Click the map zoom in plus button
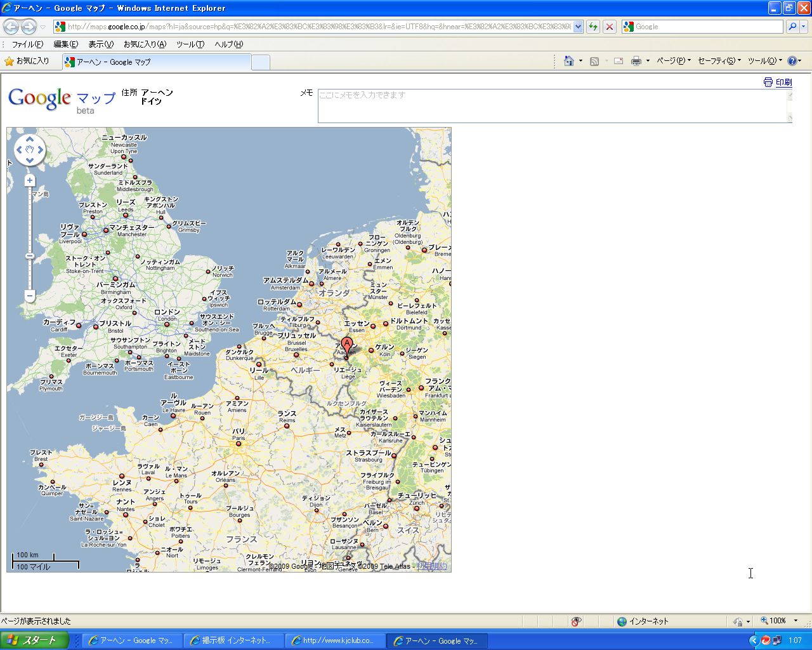The height and width of the screenshot is (650, 812). (30, 181)
